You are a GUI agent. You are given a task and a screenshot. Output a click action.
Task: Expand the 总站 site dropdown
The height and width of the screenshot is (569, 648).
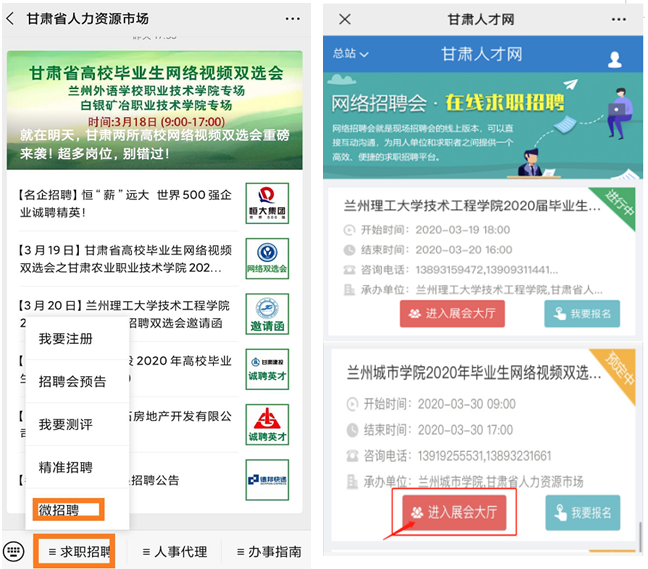point(350,53)
